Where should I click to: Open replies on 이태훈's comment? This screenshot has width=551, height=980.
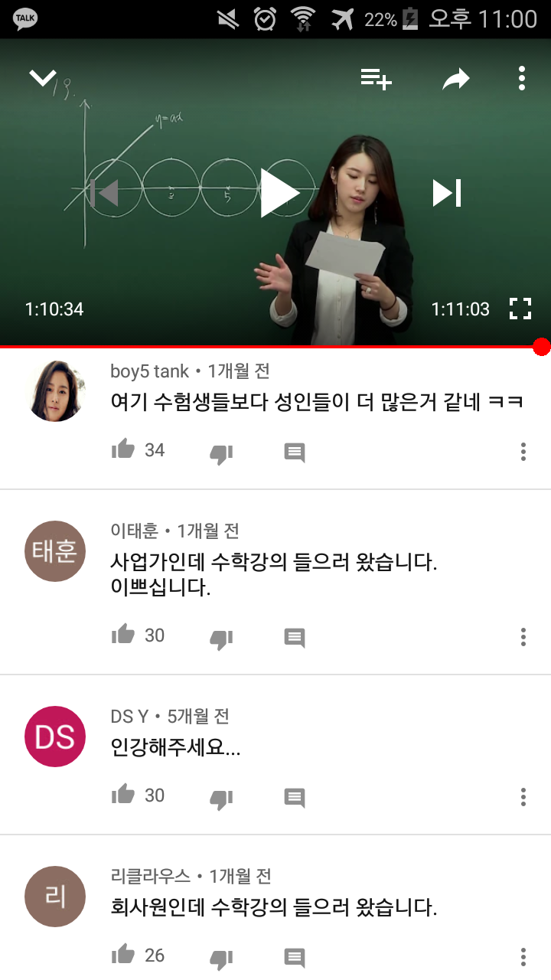[295, 638]
